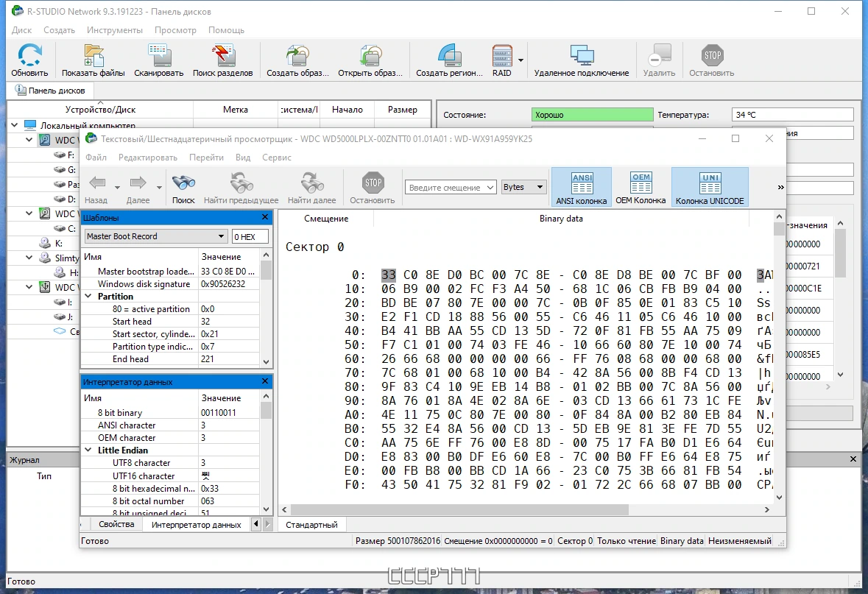Open Файл menu in hex viewer
The image size is (868, 594).
(x=96, y=158)
